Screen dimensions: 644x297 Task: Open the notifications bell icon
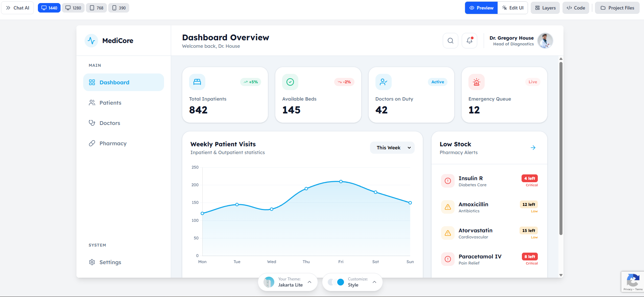(469, 41)
